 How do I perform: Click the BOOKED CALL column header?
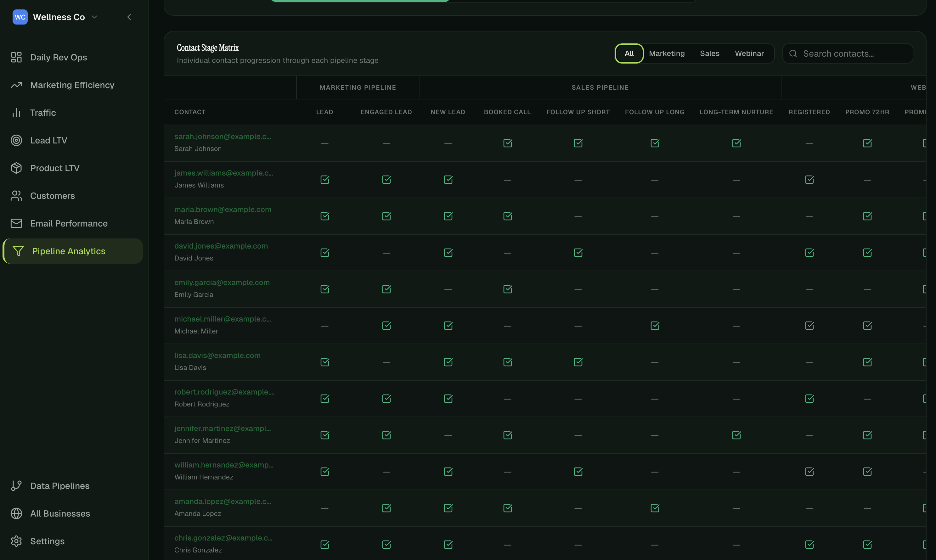[507, 112]
